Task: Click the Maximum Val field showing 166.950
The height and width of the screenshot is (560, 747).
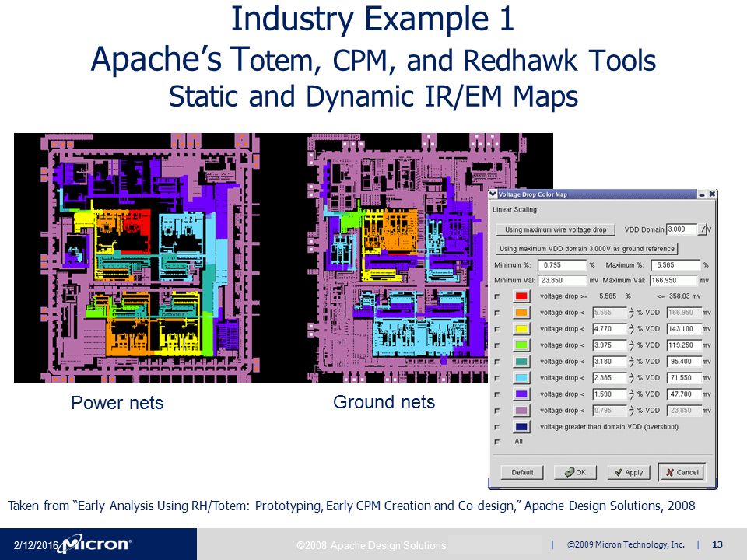Action: coord(674,281)
